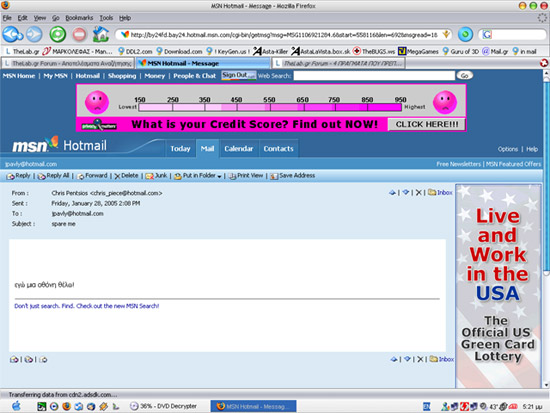Open the Money link
Viewport: 550px width, 413px height.
(x=154, y=76)
